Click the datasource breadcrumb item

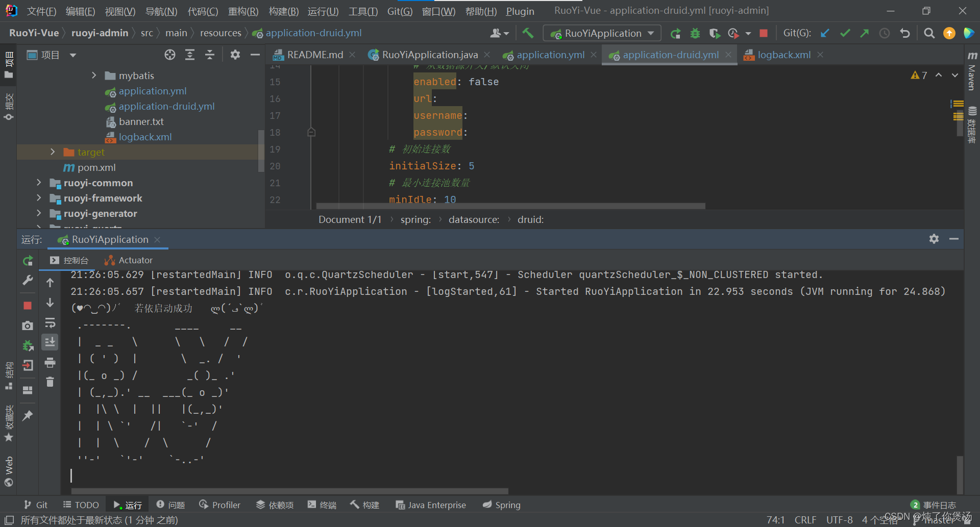[x=473, y=219]
